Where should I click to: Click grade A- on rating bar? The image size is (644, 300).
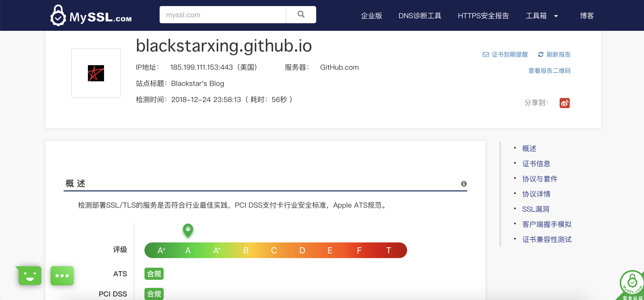click(x=217, y=251)
